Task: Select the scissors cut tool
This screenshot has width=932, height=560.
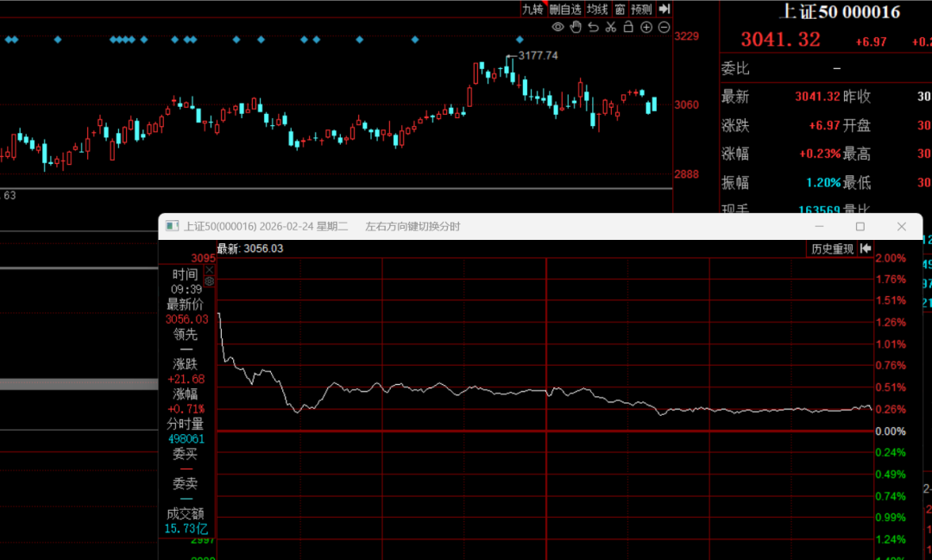Action: 610,27
